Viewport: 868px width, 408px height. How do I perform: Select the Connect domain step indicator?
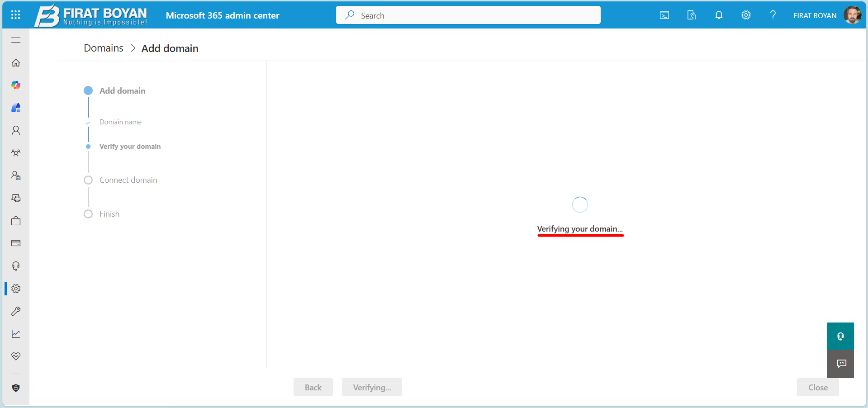point(88,180)
